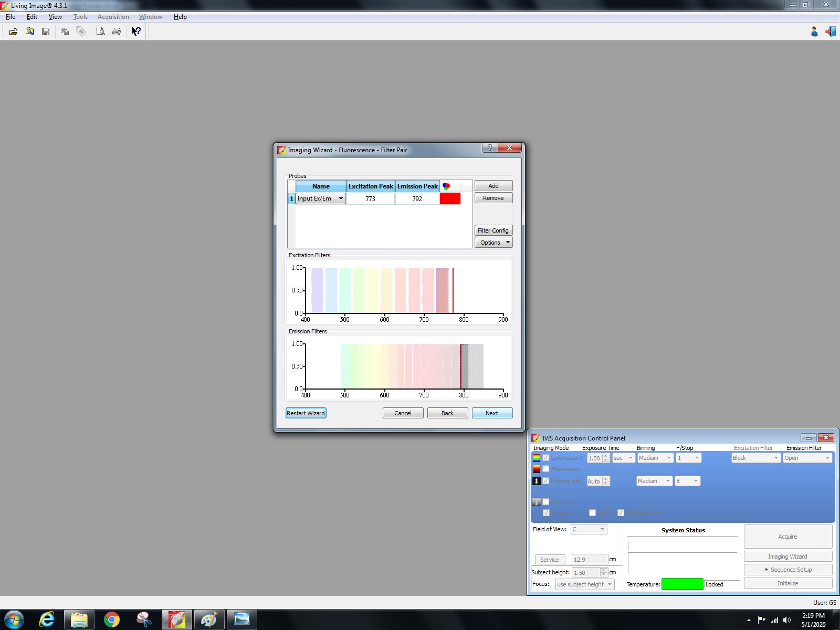Click the Print toolbar icon

[x=117, y=31]
